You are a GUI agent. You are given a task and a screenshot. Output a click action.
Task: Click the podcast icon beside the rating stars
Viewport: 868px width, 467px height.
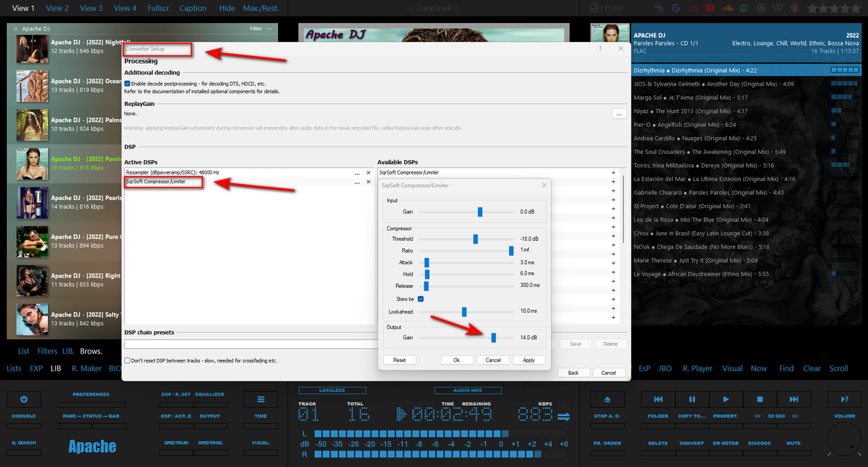click(794, 8)
